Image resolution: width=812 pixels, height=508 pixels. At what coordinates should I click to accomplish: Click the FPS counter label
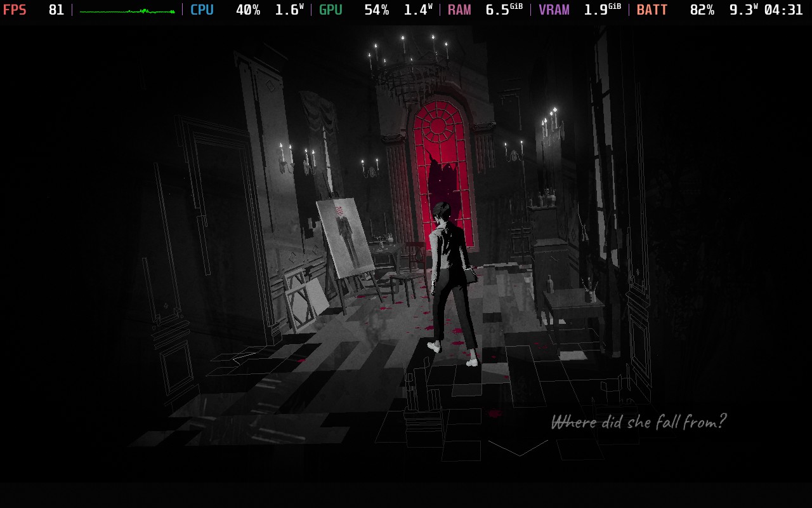coord(15,10)
